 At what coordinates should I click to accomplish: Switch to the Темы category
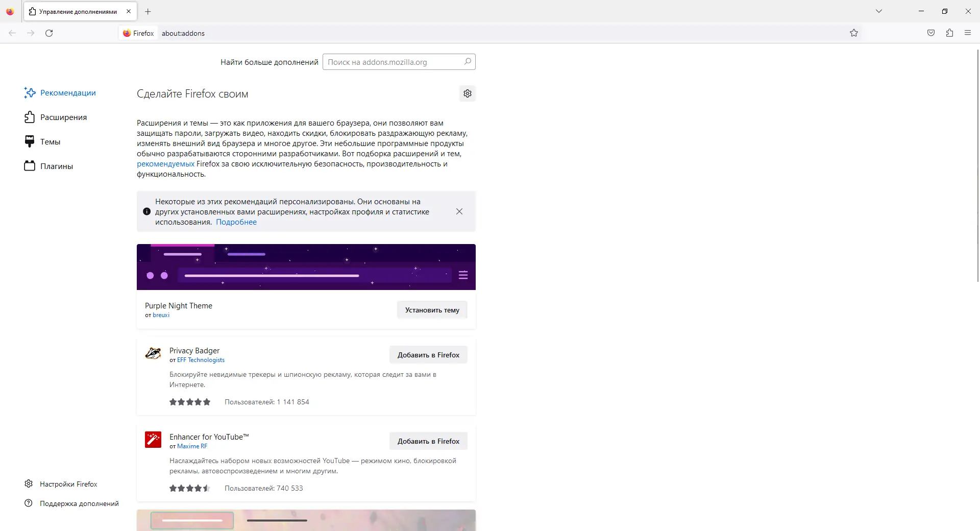[x=42, y=142]
